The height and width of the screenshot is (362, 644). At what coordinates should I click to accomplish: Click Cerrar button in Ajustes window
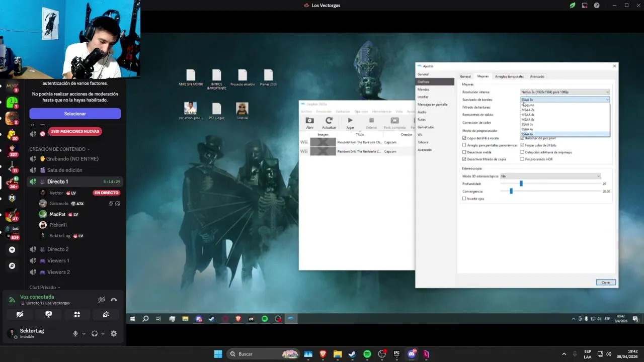click(606, 283)
